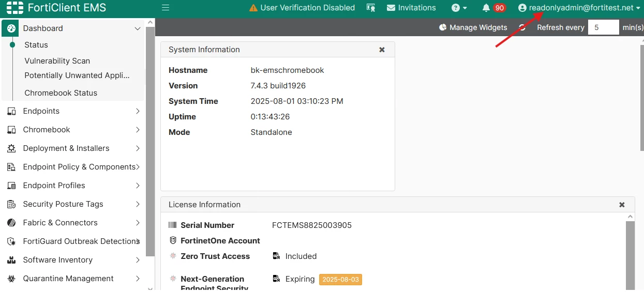
Task: Select Status under Dashboard
Action: [36, 45]
